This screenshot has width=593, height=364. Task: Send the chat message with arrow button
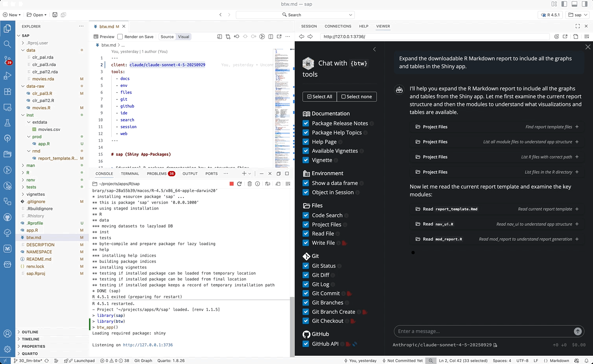(578, 331)
